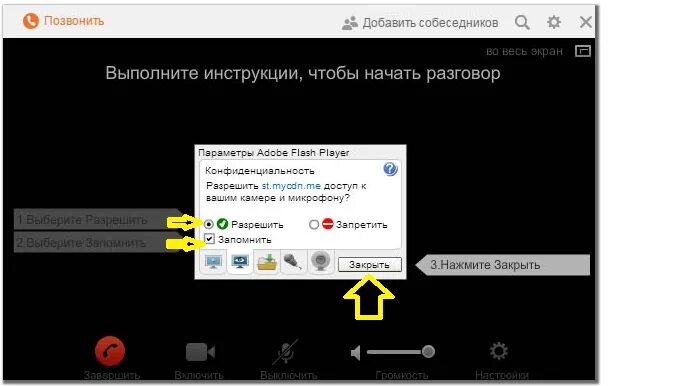Toggle the Запомнить checkbox
The width and height of the screenshot is (680, 386).
(209, 239)
